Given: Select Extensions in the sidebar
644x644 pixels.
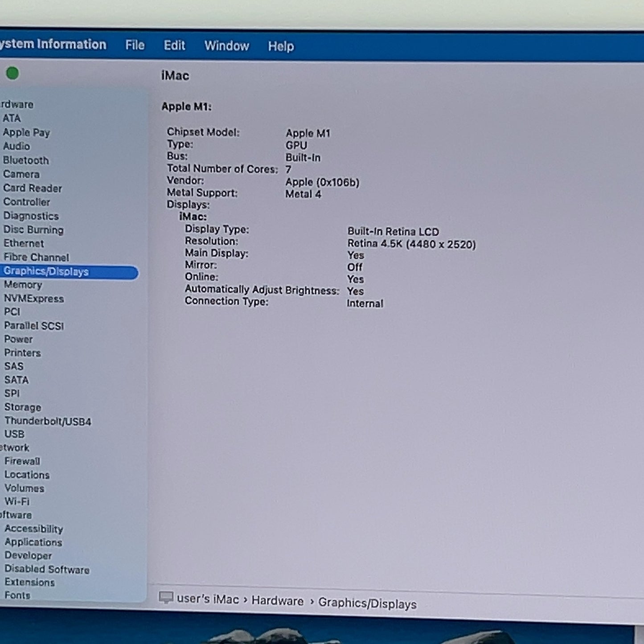Looking at the screenshot, I should coord(29,582).
